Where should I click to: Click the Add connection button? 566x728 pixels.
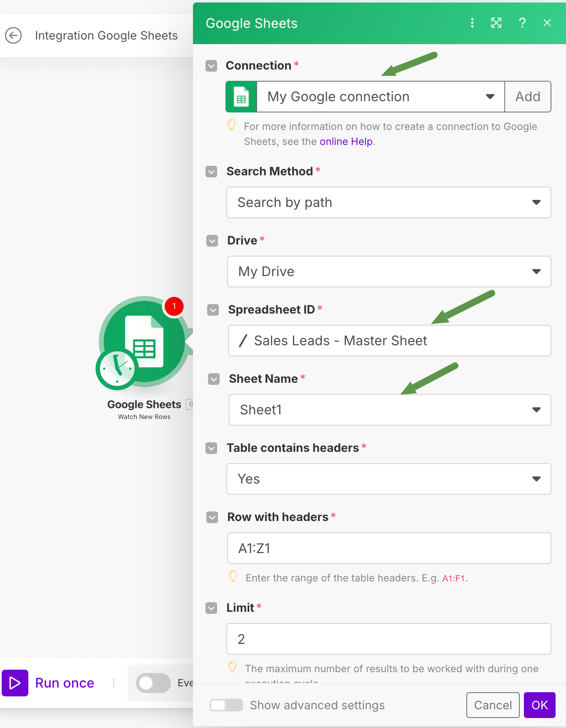528,97
